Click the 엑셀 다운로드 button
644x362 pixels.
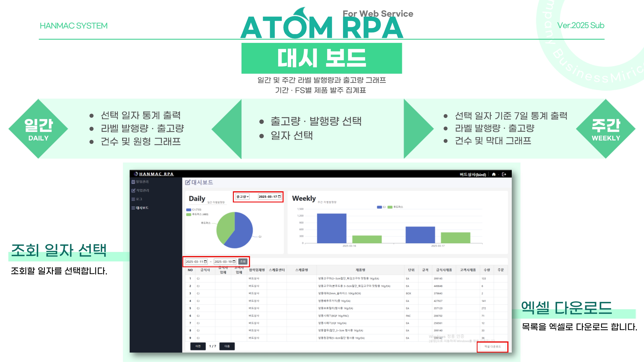point(492,347)
